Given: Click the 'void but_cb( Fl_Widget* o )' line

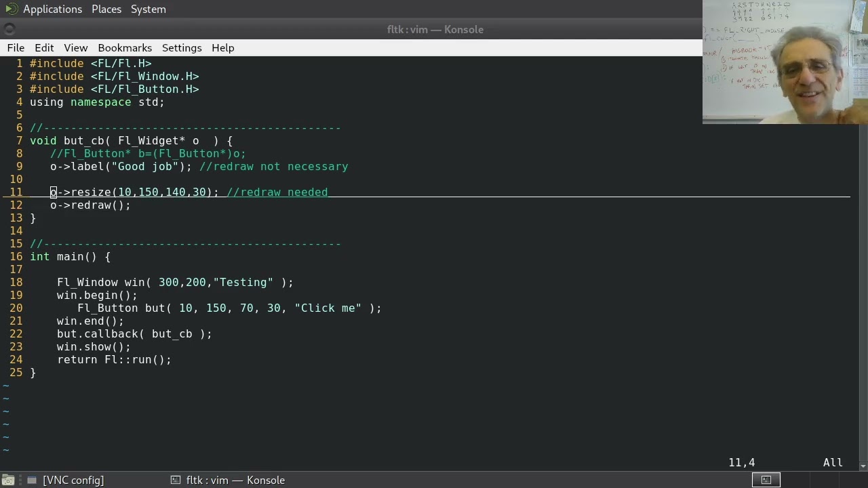Looking at the screenshot, I should (131, 140).
